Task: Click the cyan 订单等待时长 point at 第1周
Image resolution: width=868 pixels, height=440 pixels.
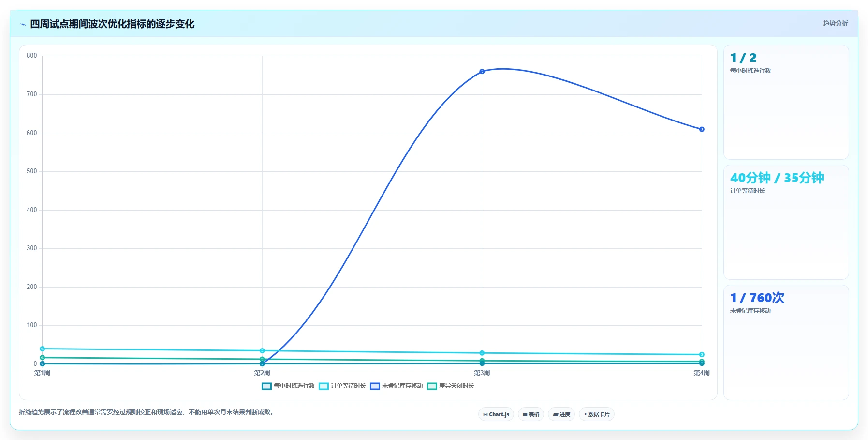Action: pos(43,349)
